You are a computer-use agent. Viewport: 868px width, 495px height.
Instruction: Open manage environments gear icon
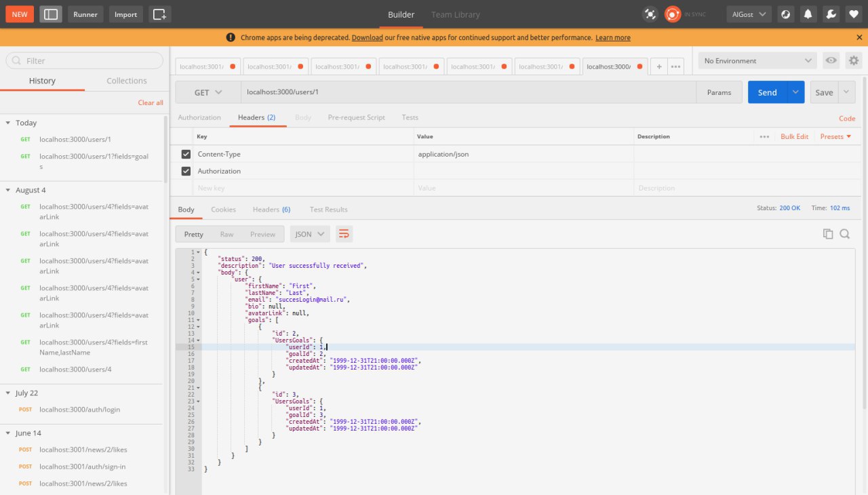[853, 60]
